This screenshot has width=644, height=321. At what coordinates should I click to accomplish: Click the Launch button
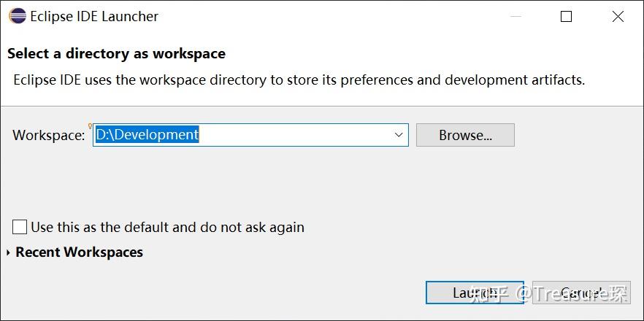pos(475,293)
